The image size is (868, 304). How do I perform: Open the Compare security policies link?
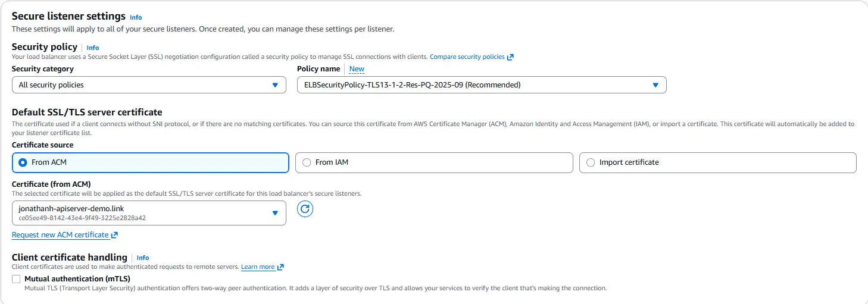467,57
